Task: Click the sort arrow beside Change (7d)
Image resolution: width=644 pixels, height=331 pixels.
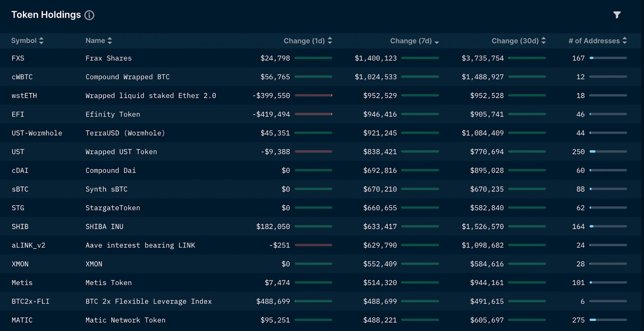Action: click(437, 41)
